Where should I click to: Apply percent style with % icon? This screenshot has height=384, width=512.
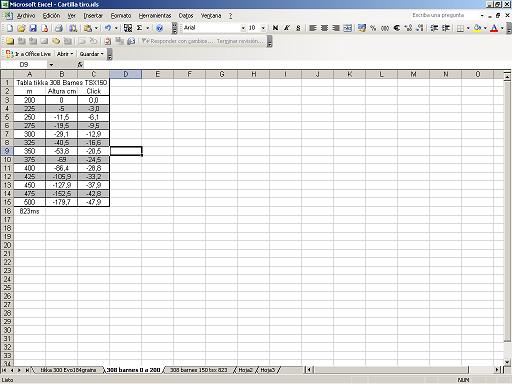[x=373, y=28]
